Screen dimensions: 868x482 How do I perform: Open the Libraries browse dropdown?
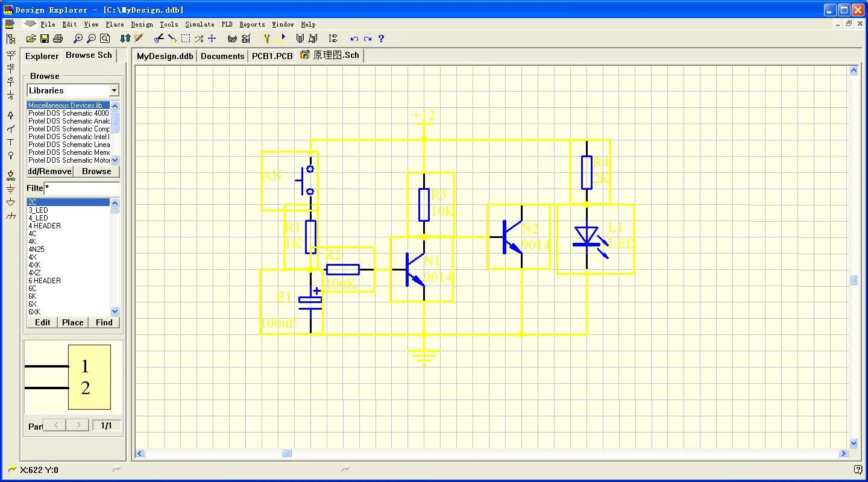[x=114, y=90]
